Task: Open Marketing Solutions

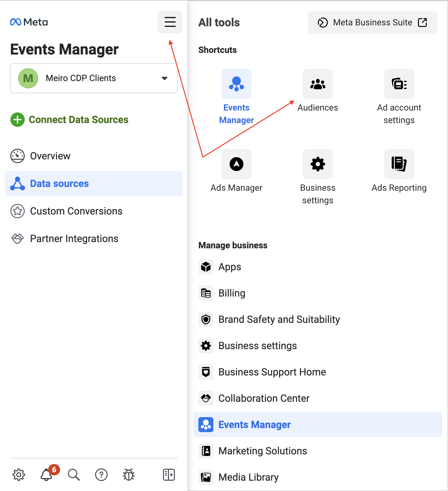Action: click(318, 451)
